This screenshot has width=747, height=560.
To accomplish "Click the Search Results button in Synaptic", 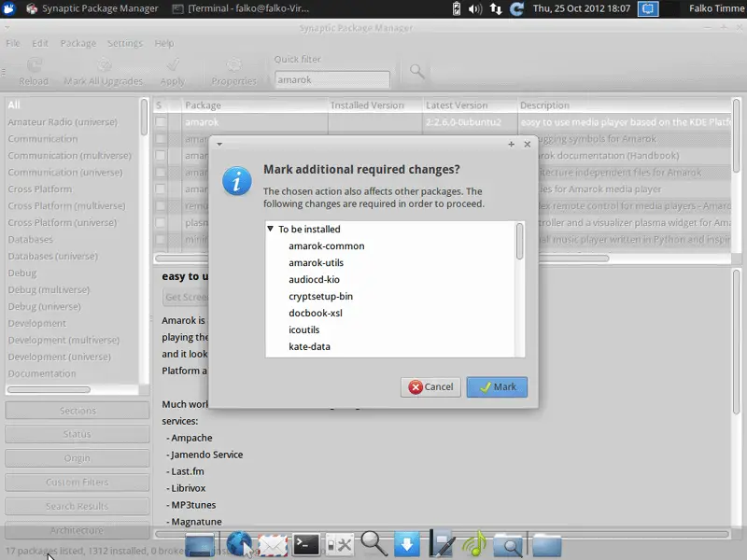I will click(78, 506).
